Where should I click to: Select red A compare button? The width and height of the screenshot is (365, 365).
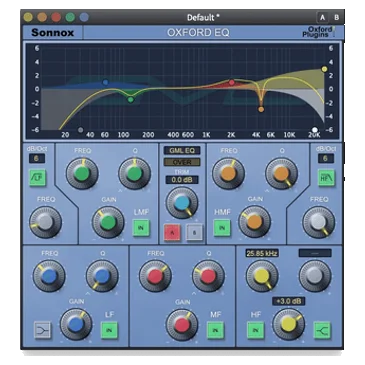pos(172,233)
